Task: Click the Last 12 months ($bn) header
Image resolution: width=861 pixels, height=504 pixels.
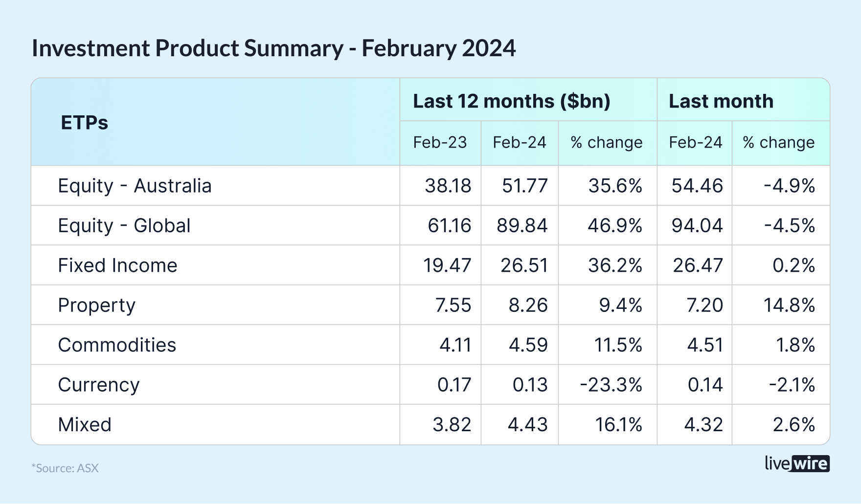Action: [511, 101]
